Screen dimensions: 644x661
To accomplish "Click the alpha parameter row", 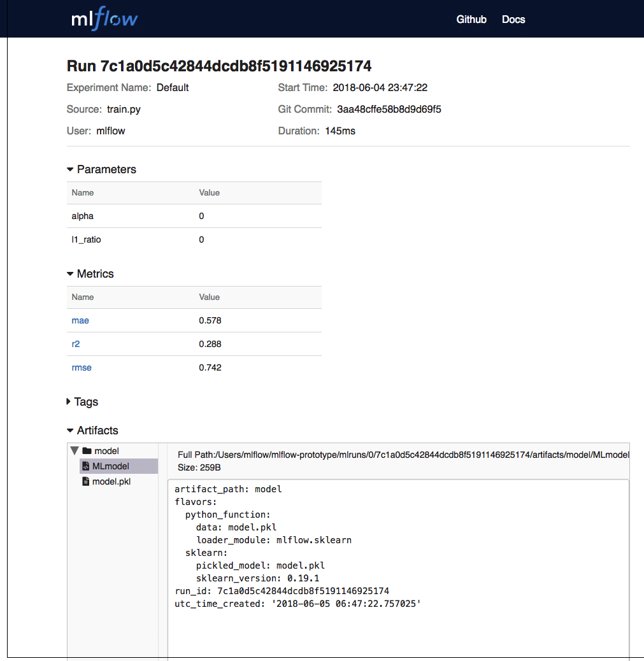I will click(194, 216).
